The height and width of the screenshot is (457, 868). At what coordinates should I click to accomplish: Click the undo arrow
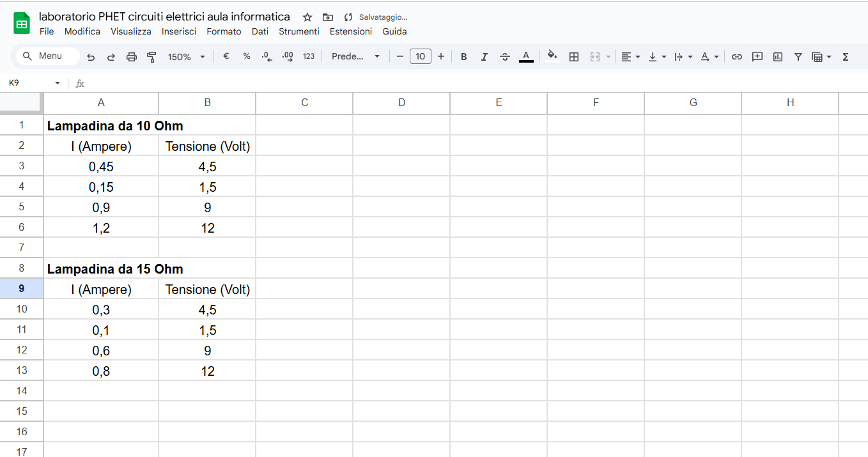(91, 57)
